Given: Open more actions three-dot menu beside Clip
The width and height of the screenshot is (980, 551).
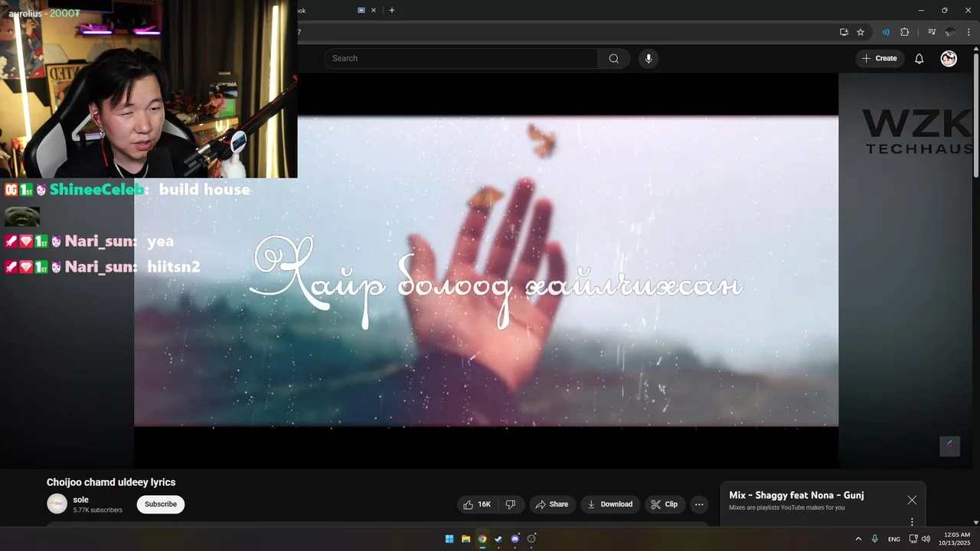Looking at the screenshot, I should pyautogui.click(x=699, y=504).
